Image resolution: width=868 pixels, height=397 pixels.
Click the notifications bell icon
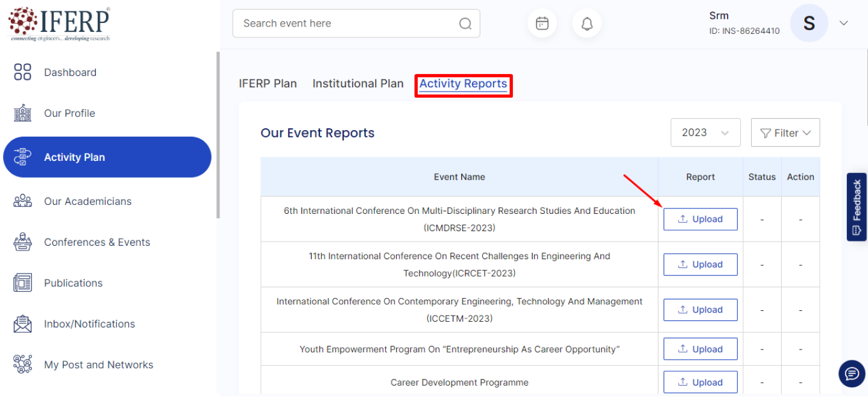click(587, 23)
